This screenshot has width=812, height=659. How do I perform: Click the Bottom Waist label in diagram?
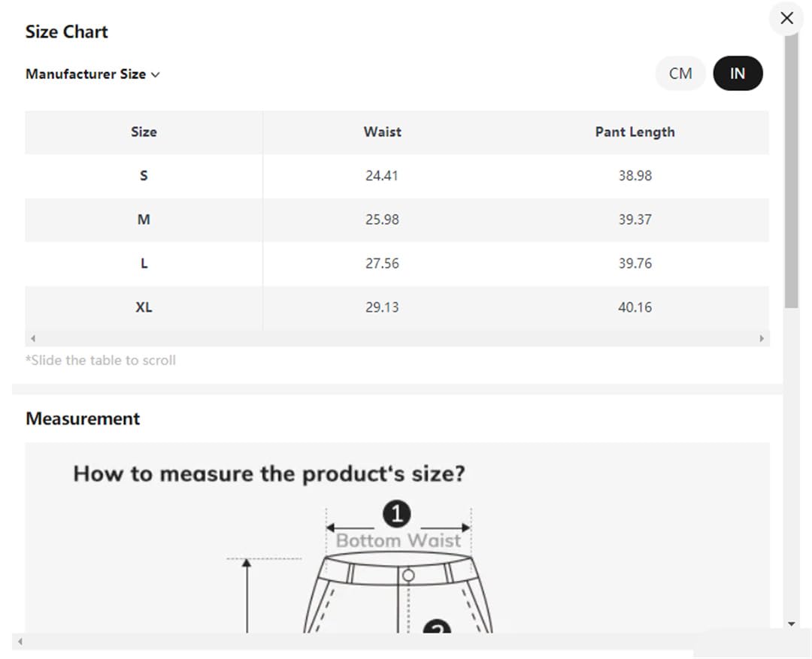click(x=398, y=540)
